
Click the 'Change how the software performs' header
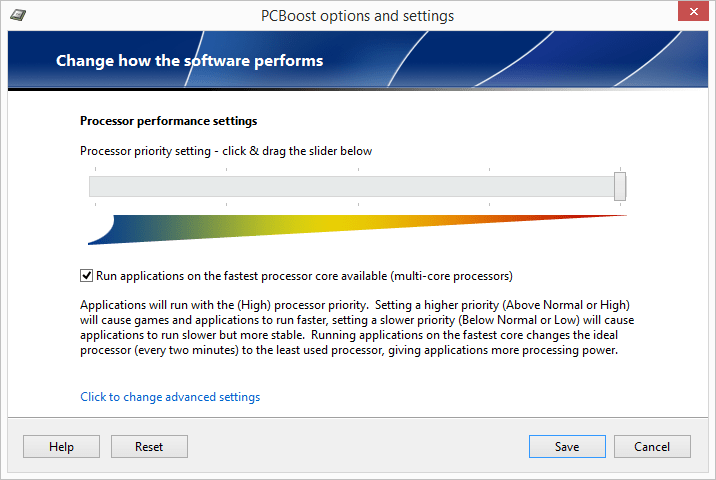tap(190, 60)
